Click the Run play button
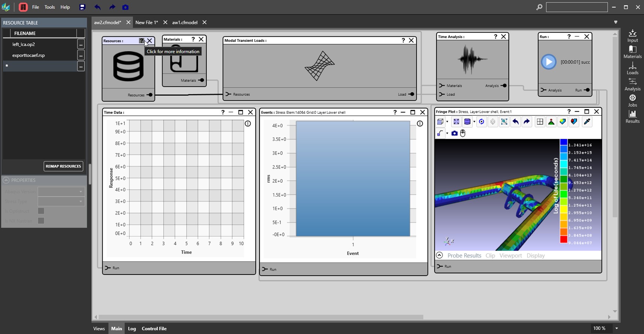The image size is (644, 334). [x=549, y=62]
